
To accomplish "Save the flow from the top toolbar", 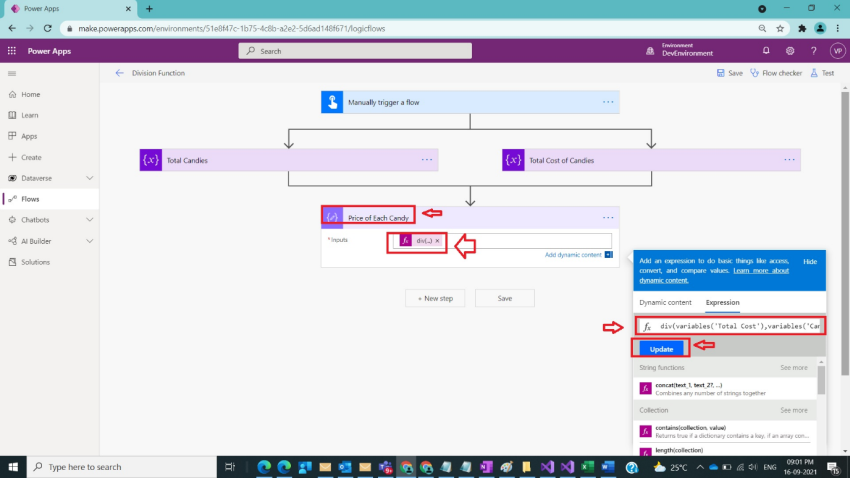I will (730, 73).
